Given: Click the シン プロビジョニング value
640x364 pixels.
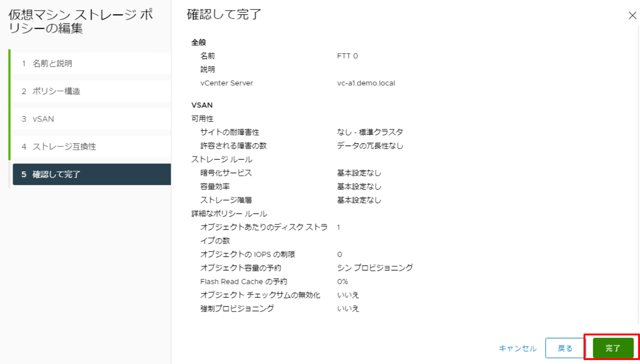Looking at the screenshot, I should [x=375, y=268].
